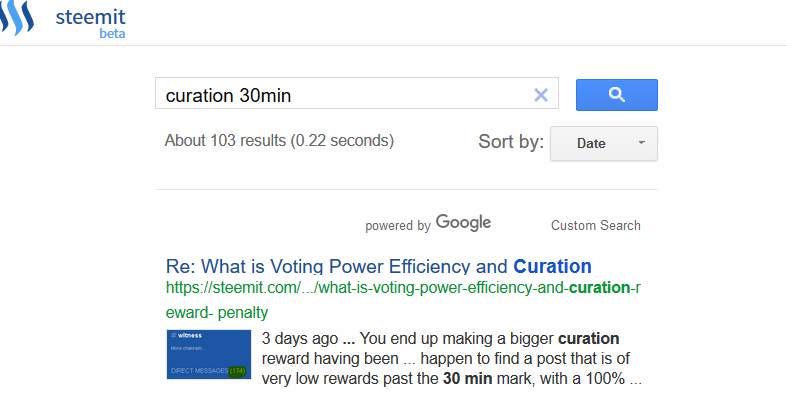Open the Sort by Date dropdown
Screen dimensions: 787x409
[603, 143]
